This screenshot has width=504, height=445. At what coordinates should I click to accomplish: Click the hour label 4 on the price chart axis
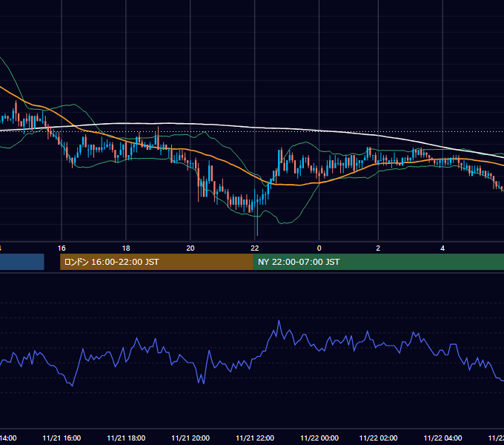(442, 248)
